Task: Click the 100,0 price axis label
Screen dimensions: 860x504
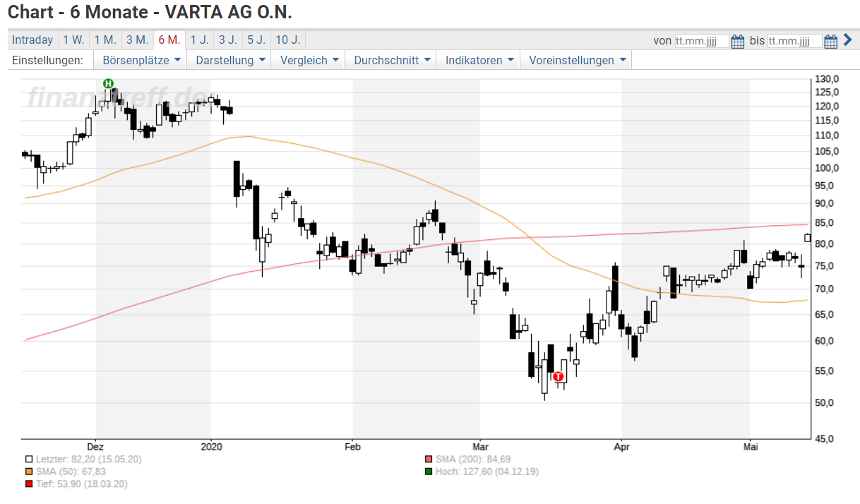Action: [827, 168]
